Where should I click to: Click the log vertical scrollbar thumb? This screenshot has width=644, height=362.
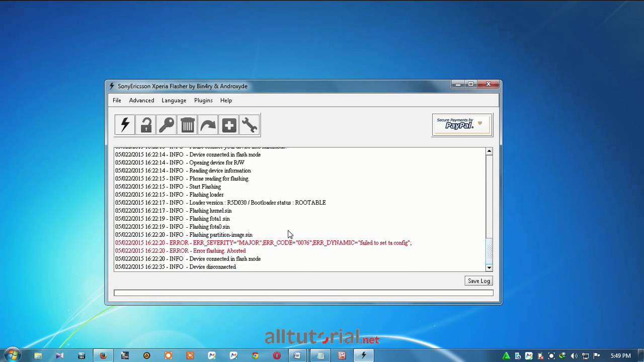point(489,250)
